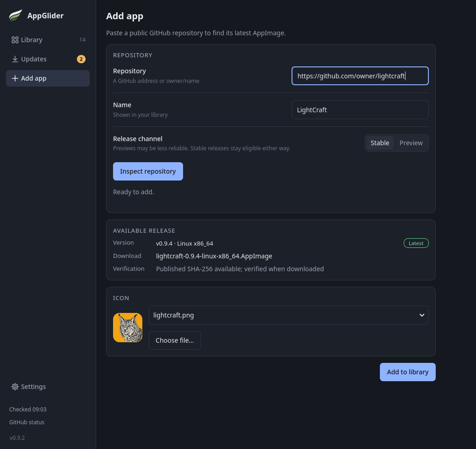Click the lynx icon preview thumbnail
The width and height of the screenshot is (476, 449).
pos(128,328)
